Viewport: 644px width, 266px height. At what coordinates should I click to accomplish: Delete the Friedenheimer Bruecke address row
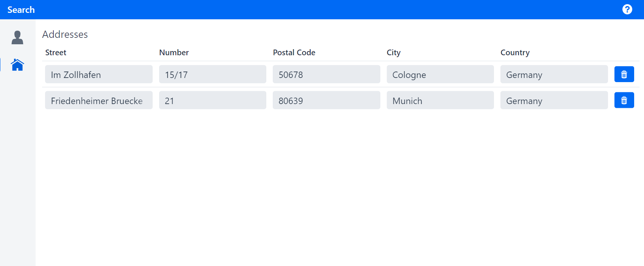[x=624, y=100]
